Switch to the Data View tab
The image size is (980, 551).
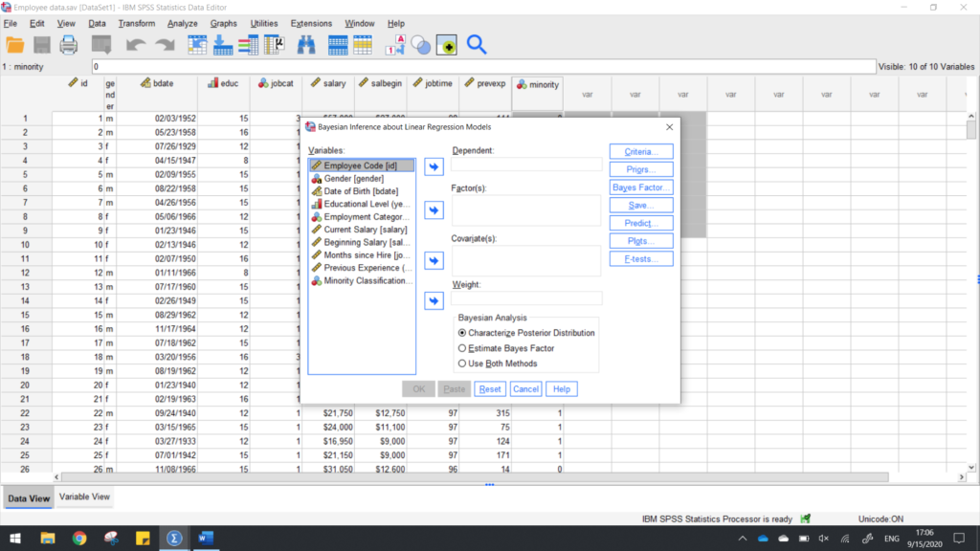29,498
